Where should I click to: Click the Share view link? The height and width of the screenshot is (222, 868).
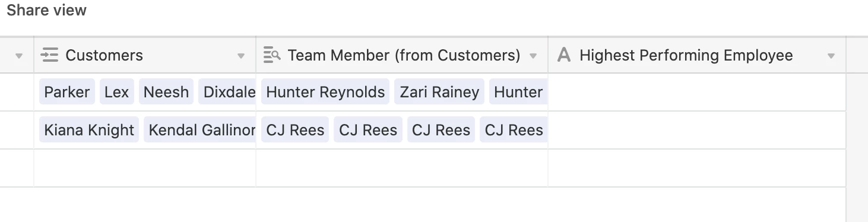point(47,10)
